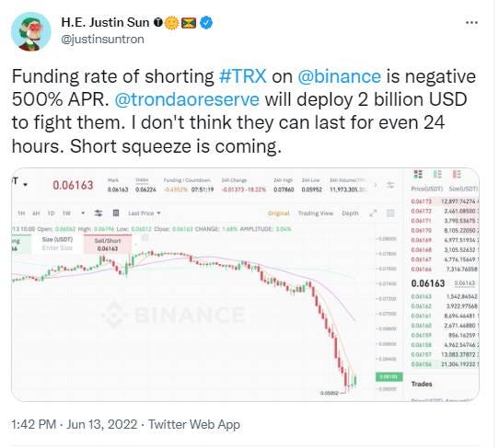
Task: Click Justin Sun's profile avatar
Action: pos(31,32)
